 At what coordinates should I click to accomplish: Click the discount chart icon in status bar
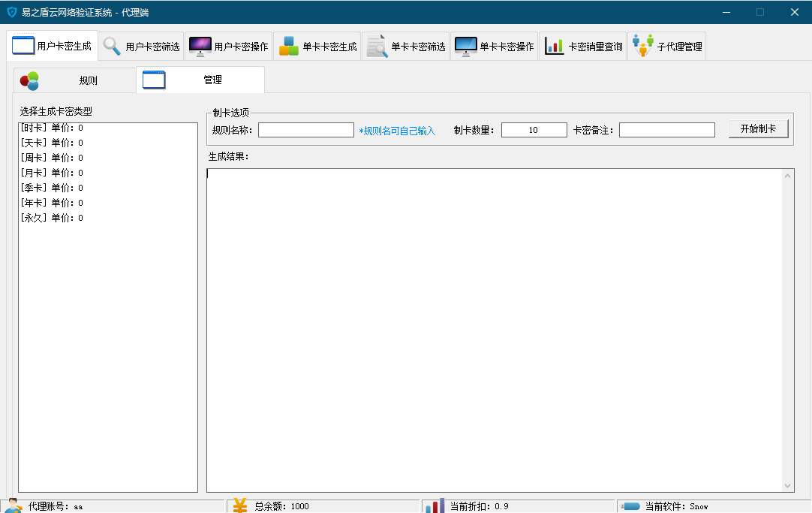pos(435,505)
